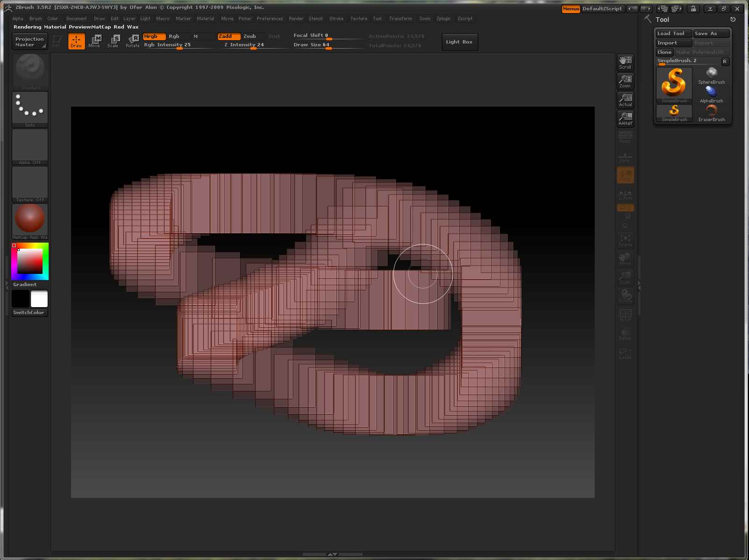The width and height of the screenshot is (749, 560).
Task: Enable Zsub sculpting mode
Action: 250,36
